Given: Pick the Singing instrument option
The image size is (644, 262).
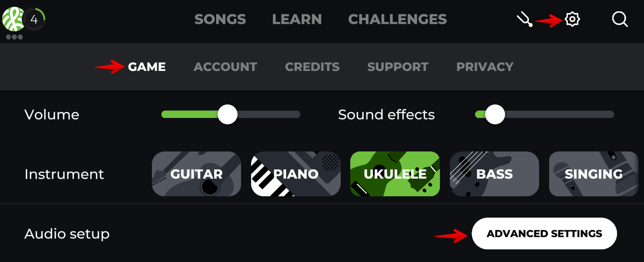Looking at the screenshot, I should [594, 174].
